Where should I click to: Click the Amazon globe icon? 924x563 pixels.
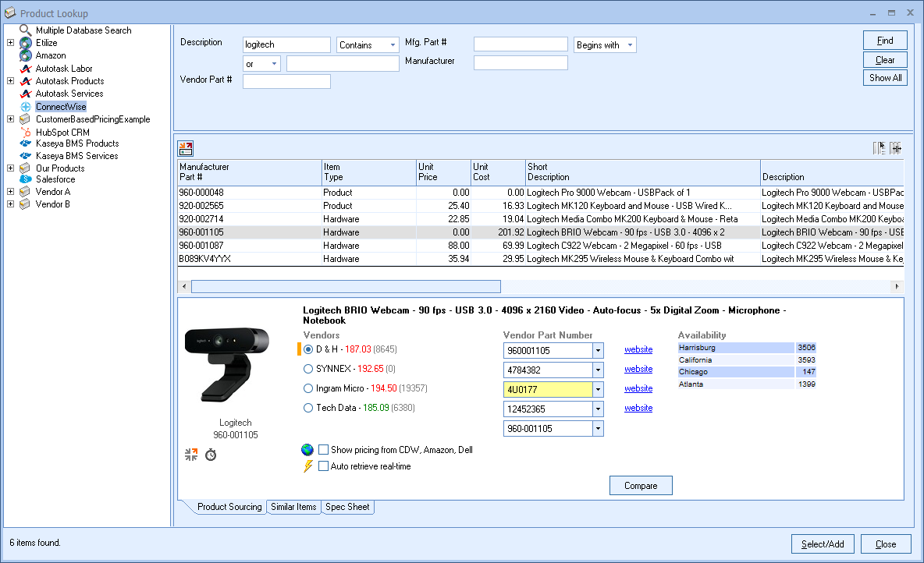pos(26,55)
